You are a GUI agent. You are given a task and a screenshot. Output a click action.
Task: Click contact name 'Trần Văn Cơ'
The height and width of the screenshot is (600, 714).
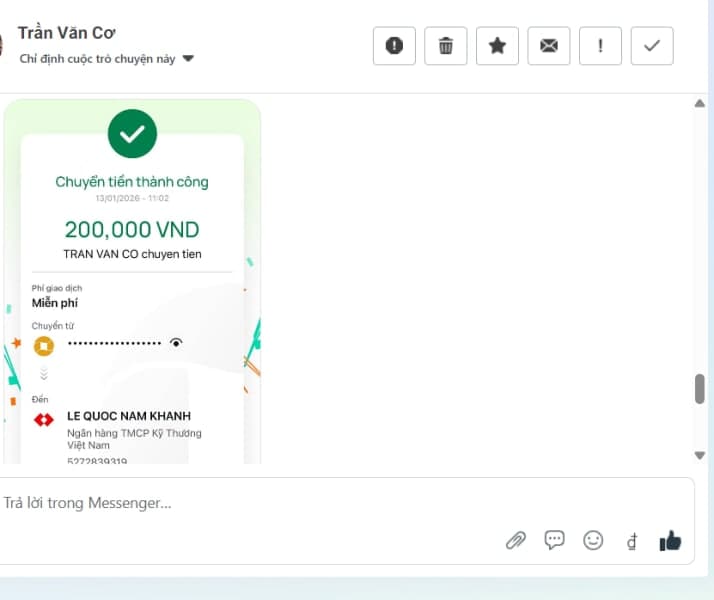point(66,33)
